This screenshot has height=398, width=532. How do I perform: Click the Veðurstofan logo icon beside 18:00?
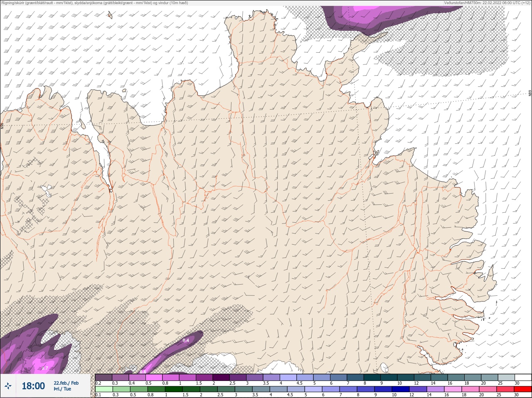tap(8, 386)
